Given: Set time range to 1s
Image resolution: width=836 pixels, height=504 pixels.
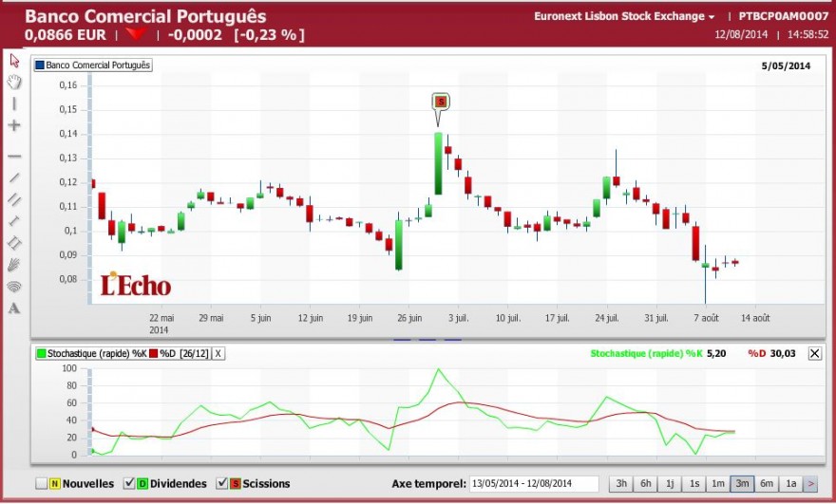Looking at the screenshot, I should (x=694, y=484).
